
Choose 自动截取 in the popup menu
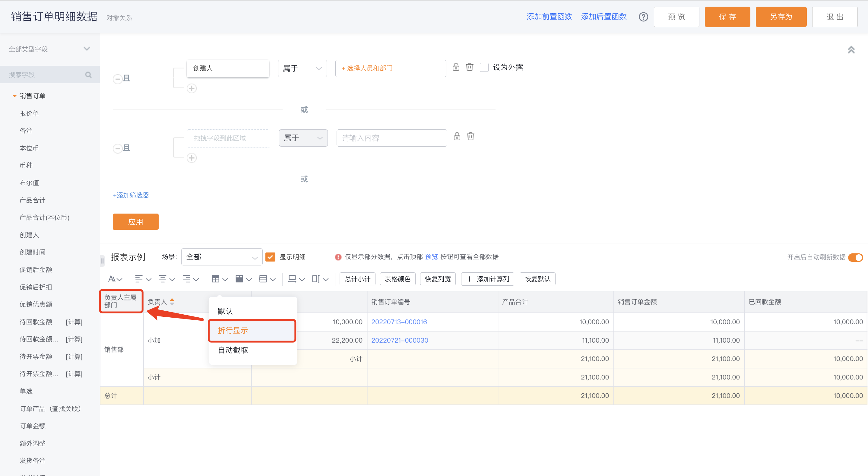point(233,350)
